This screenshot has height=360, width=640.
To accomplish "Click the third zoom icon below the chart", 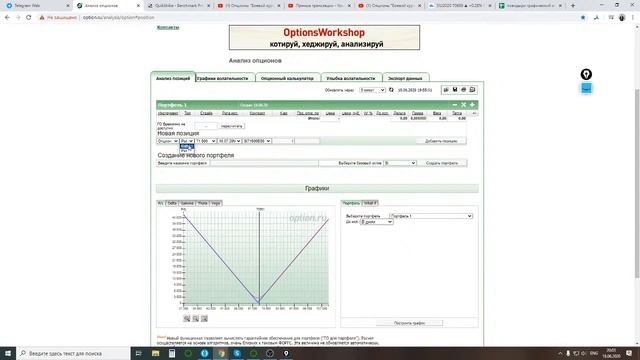I will click(204, 319).
